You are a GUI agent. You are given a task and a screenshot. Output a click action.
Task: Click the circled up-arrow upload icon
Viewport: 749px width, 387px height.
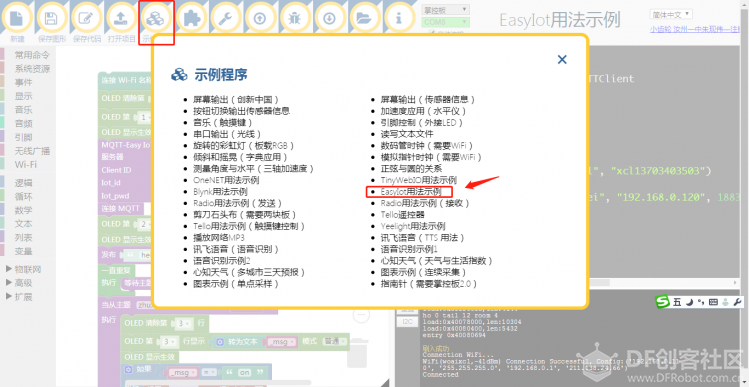260,18
